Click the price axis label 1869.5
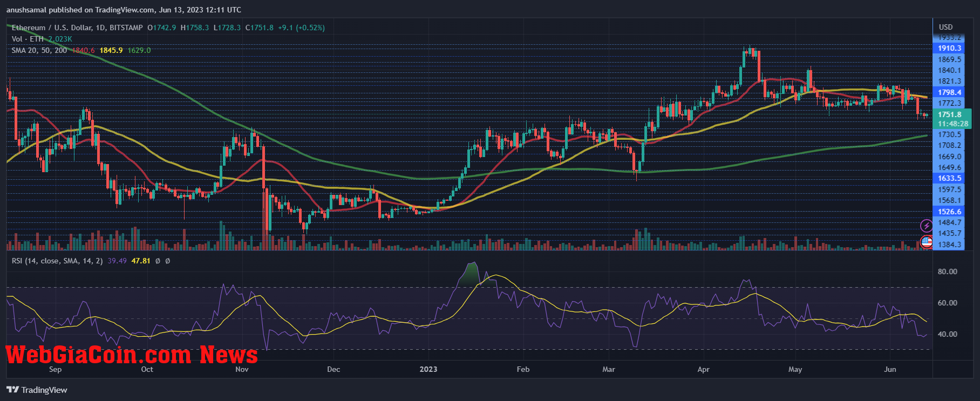980x401 pixels. [950, 59]
